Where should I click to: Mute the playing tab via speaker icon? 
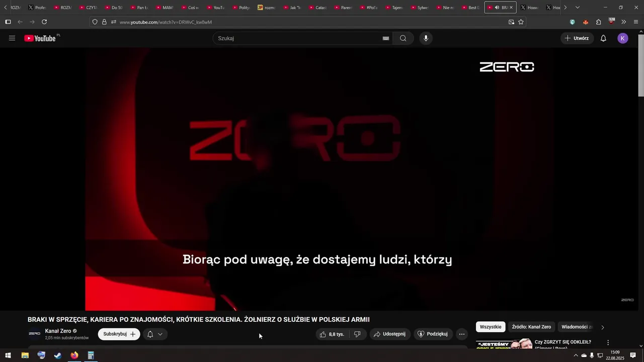click(497, 8)
